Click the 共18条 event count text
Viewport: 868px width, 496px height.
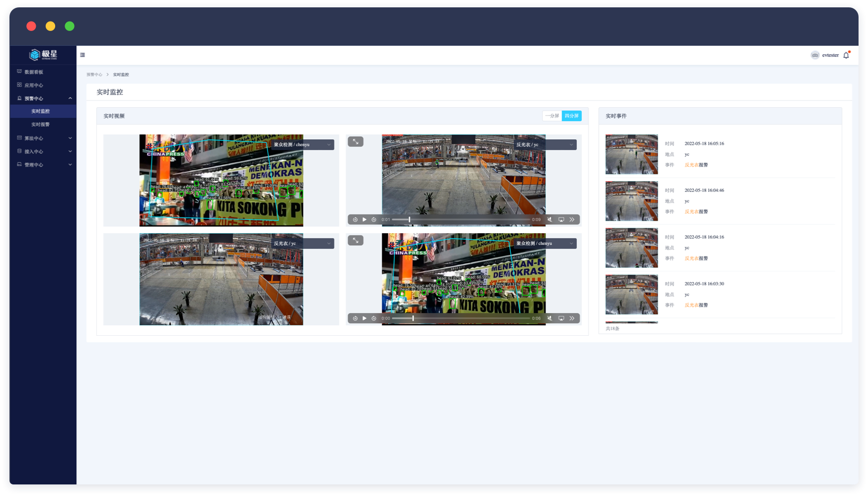pos(613,329)
